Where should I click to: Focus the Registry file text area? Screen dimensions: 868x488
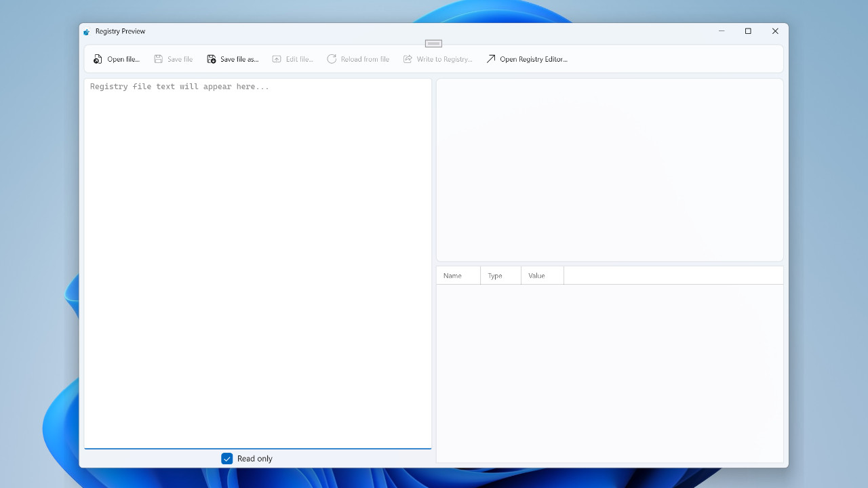(x=258, y=264)
